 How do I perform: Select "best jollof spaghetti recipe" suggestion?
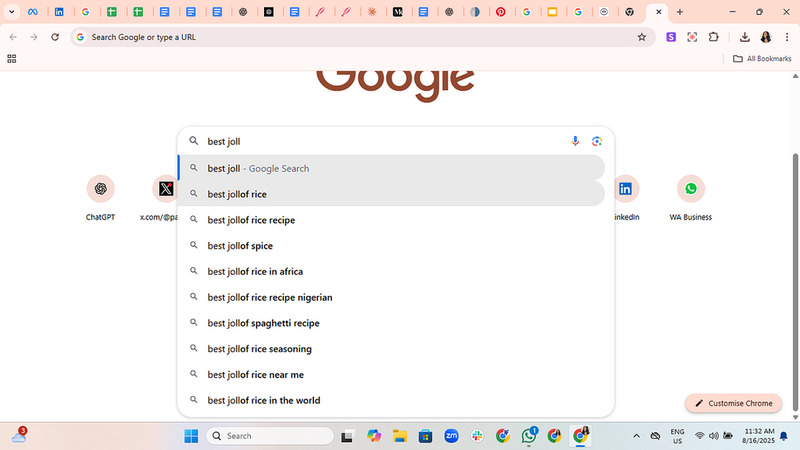(263, 323)
